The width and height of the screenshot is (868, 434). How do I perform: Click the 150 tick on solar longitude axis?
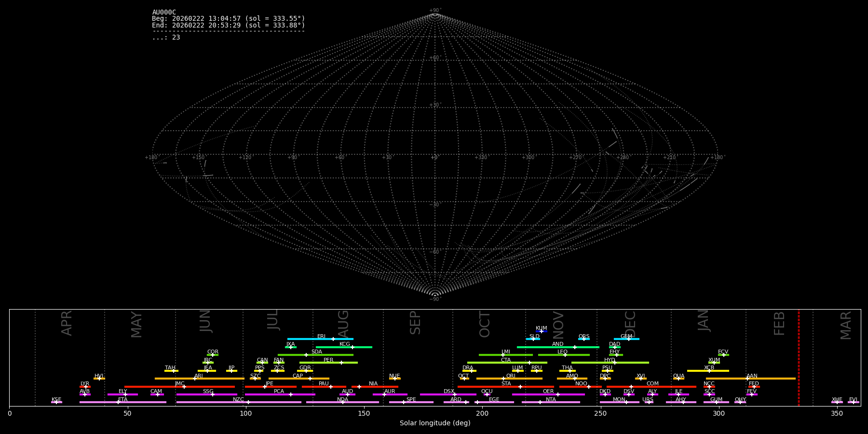point(364,413)
